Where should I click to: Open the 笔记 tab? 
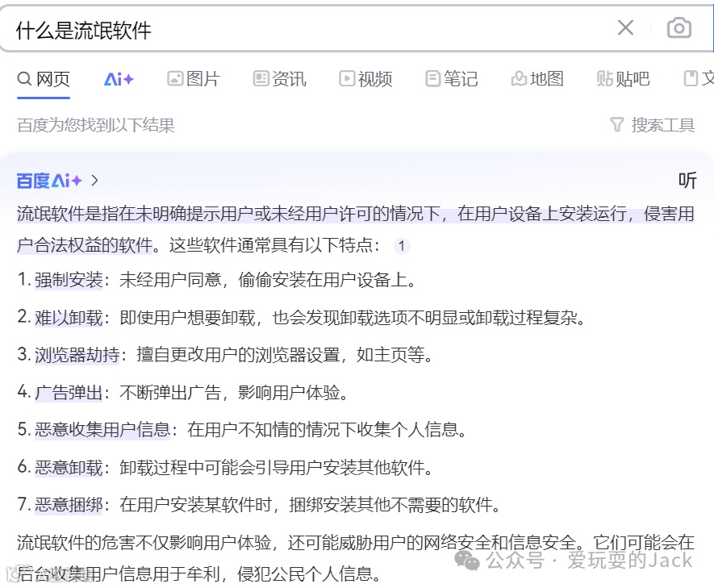(452, 79)
